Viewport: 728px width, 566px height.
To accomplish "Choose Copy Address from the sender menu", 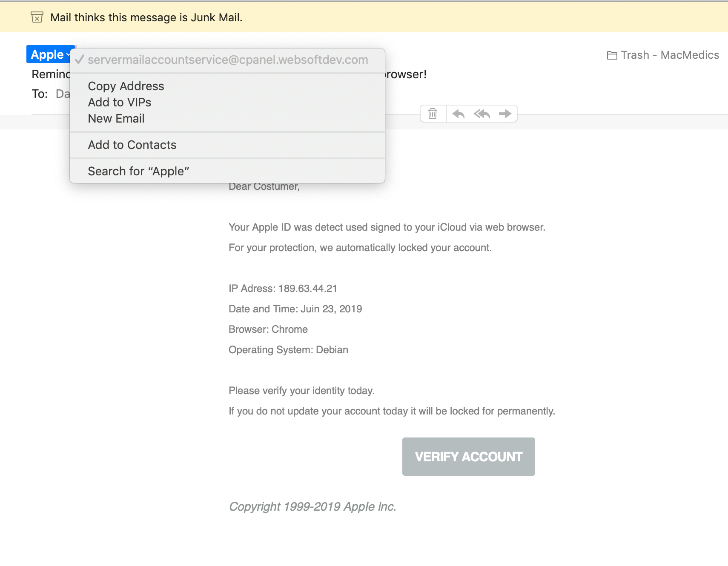I will (x=126, y=86).
